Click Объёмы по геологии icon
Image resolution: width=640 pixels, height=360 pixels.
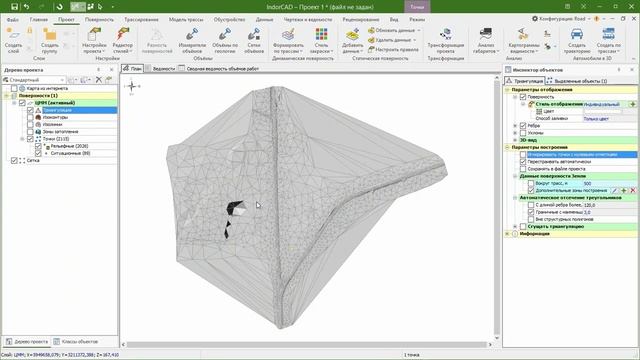(x=225, y=34)
